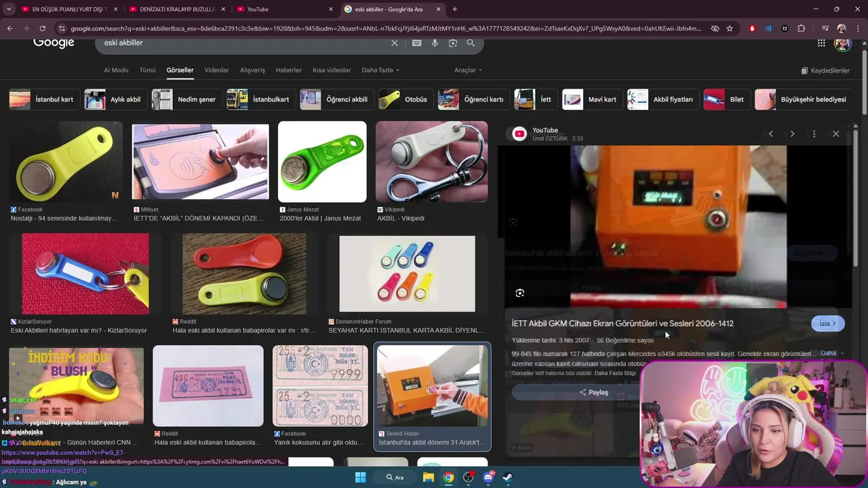The width and height of the screenshot is (868, 488).
Task: Reload the page with the refresh icon
Action: click(x=42, y=28)
